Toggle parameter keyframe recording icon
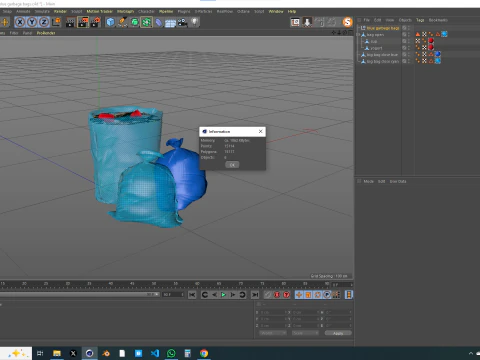 click(327, 295)
